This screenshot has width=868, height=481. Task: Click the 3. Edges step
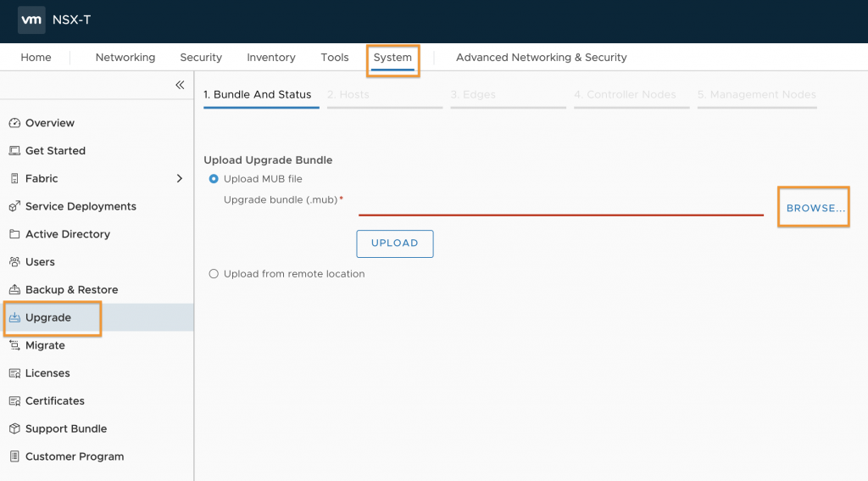click(x=509, y=95)
